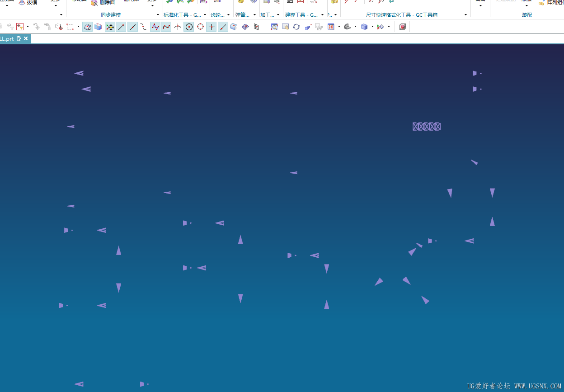The image size is (564, 392).
Task: Click the point-on-surface mesh snap icon
Action: [x=245, y=27]
